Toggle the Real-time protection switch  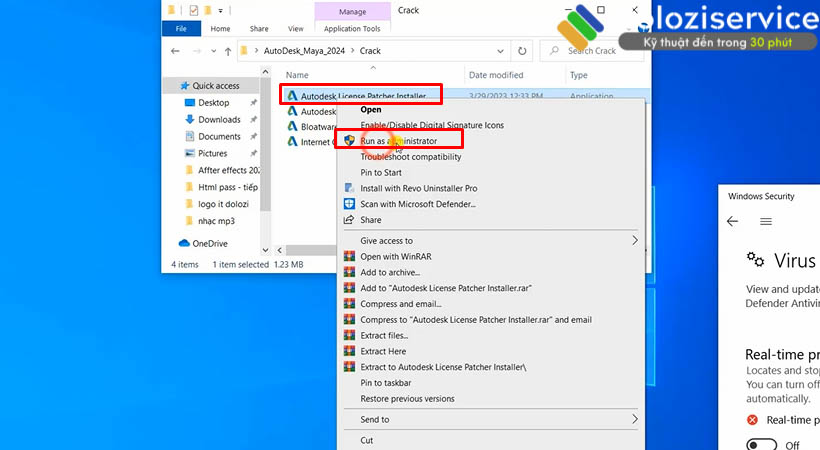[760, 445]
